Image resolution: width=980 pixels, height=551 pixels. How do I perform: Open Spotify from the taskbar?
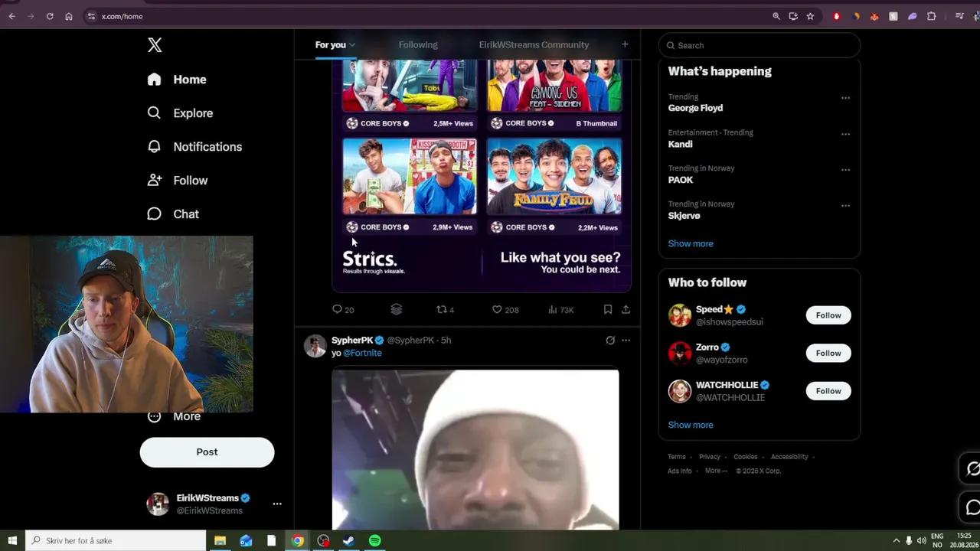[x=374, y=540]
